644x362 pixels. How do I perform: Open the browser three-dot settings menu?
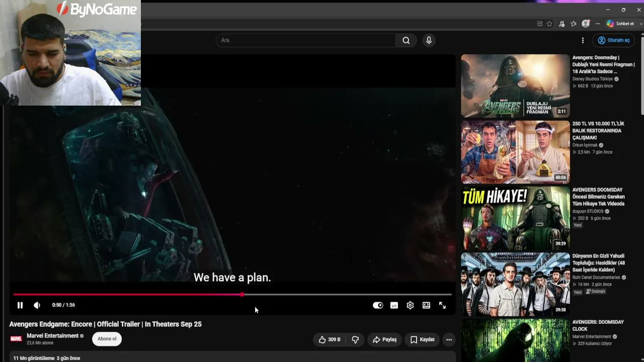pyautogui.click(x=598, y=24)
